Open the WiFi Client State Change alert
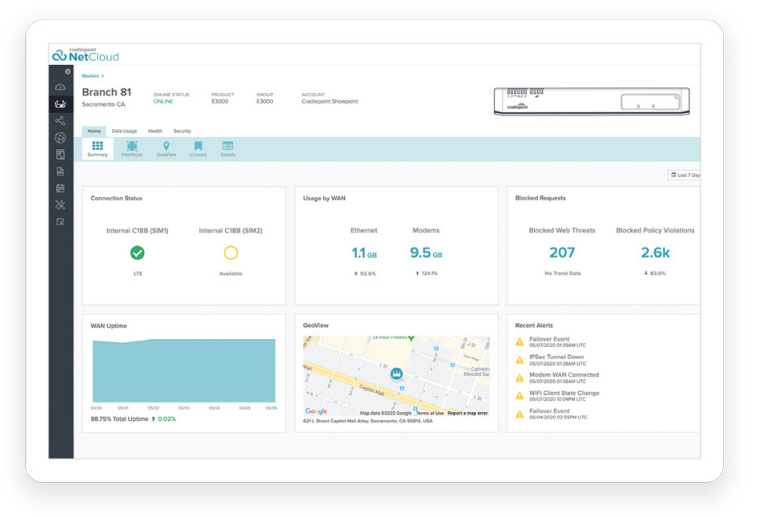This screenshot has height=517, width=766. [x=564, y=396]
